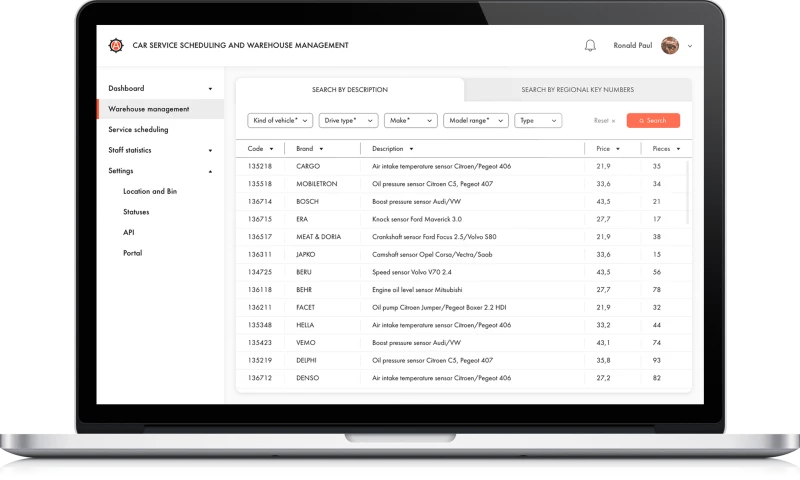This screenshot has height=480, width=800.
Task: Sort table by Pieces column
Action: coord(666,149)
